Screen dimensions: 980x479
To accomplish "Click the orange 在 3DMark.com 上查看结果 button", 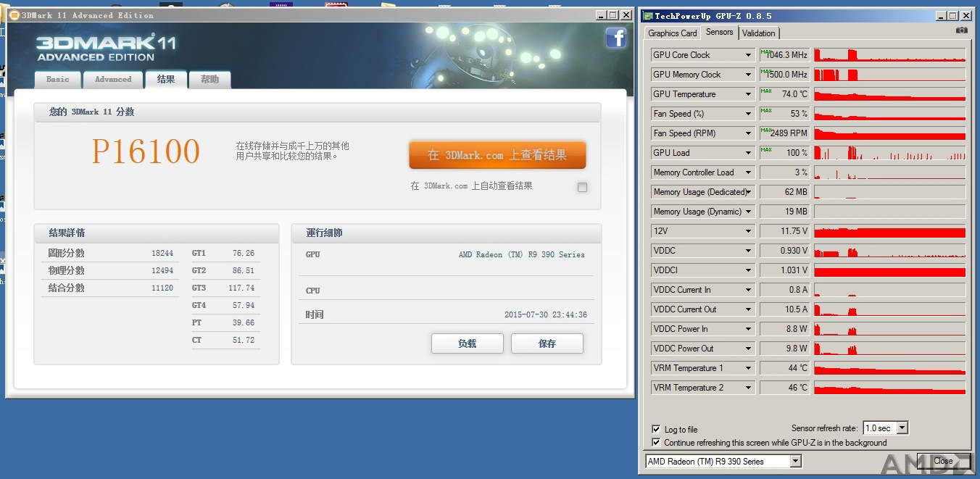I will [x=497, y=155].
